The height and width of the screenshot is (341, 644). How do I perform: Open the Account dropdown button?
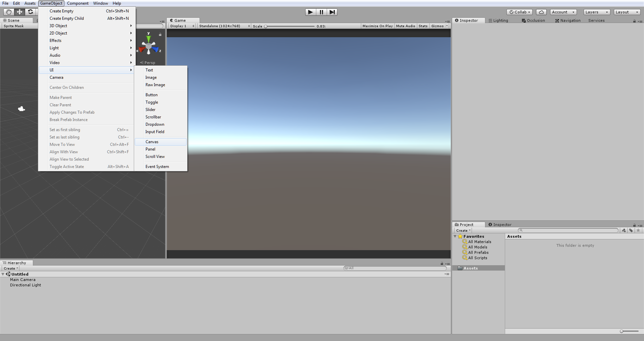563,12
